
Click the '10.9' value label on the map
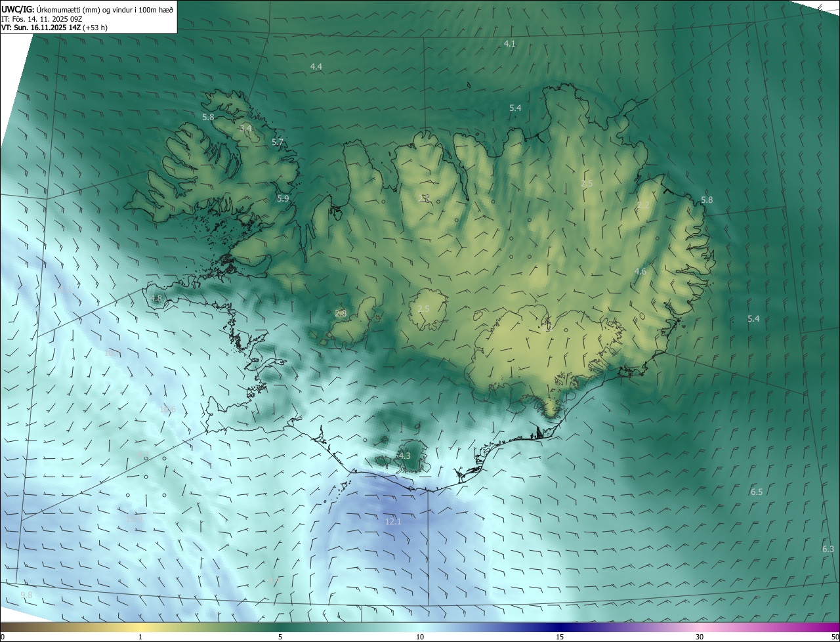(135, 519)
